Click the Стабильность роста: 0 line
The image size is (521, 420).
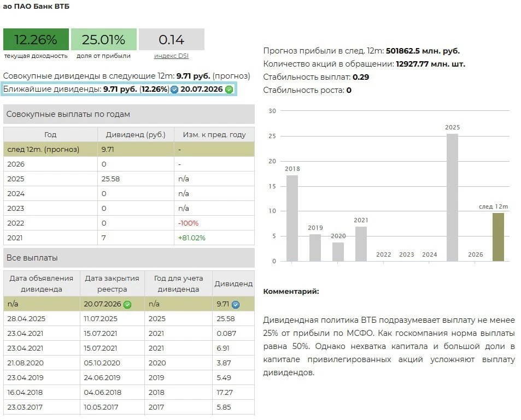pos(307,90)
